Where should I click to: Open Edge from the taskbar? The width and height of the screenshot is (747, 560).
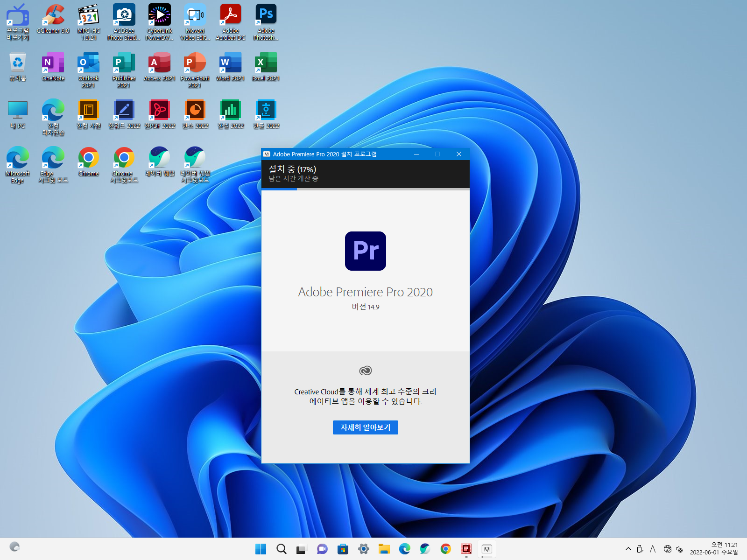[405, 549]
